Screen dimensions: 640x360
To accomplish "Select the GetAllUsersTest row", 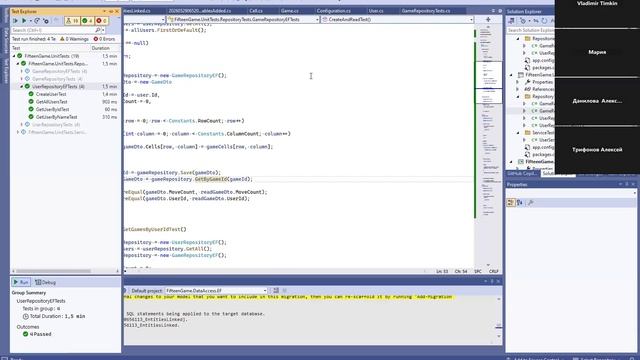I will [65, 102].
